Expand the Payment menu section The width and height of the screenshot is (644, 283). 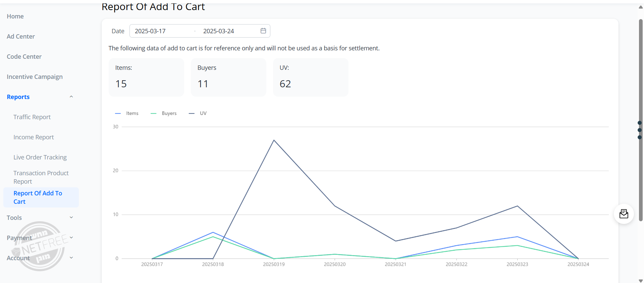[71, 238]
